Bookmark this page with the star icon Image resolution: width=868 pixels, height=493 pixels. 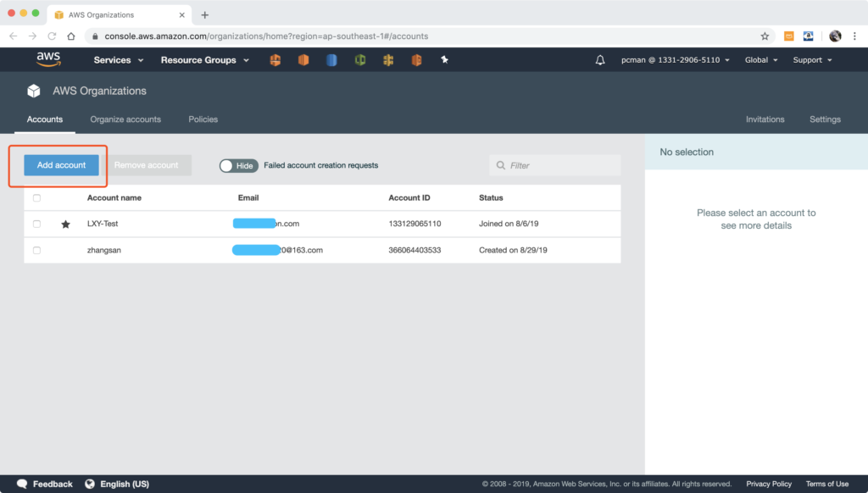point(765,36)
